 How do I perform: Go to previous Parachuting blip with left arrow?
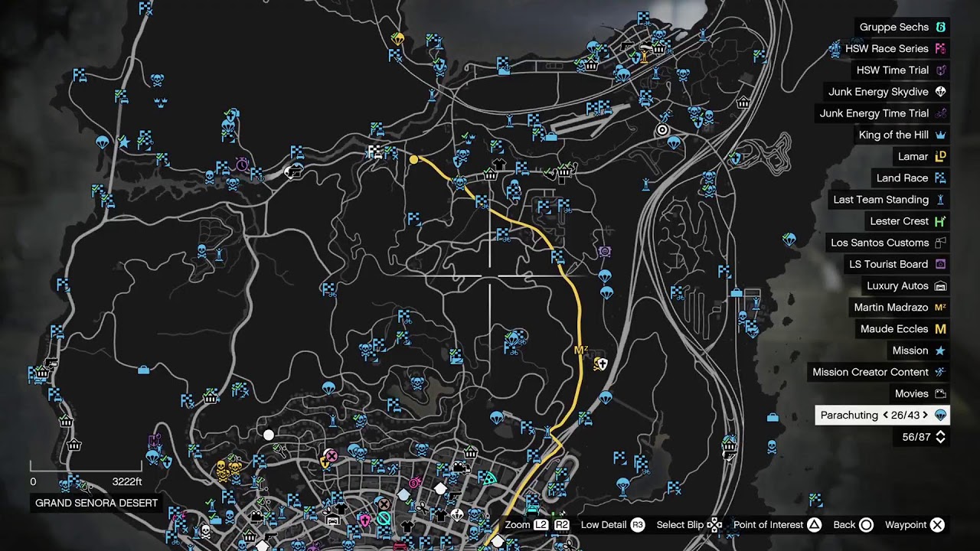(x=885, y=415)
